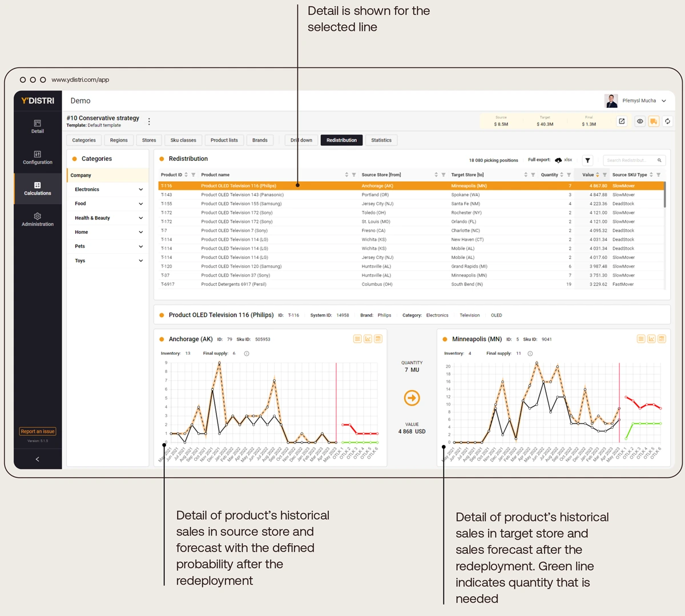685x616 pixels.
Task: Toggle the eye visibility button in the header
Action: 640,121
